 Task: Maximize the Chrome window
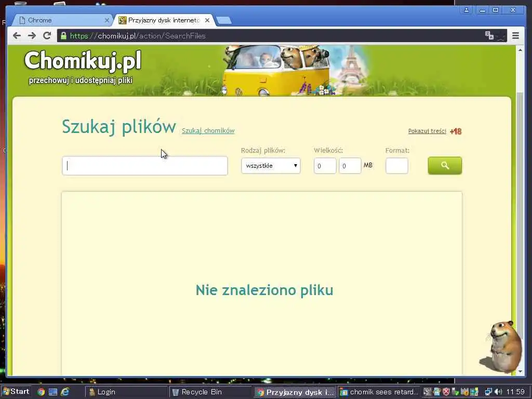pyautogui.click(x=496, y=10)
